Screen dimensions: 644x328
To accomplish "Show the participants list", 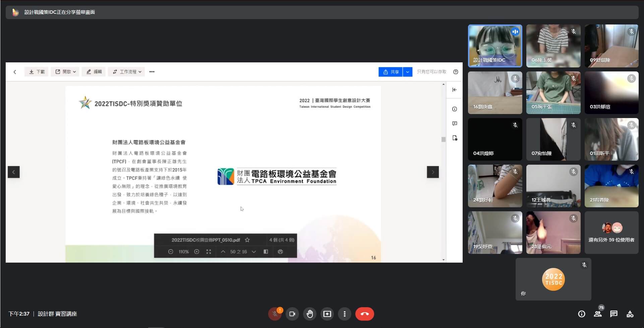I will tap(597, 314).
